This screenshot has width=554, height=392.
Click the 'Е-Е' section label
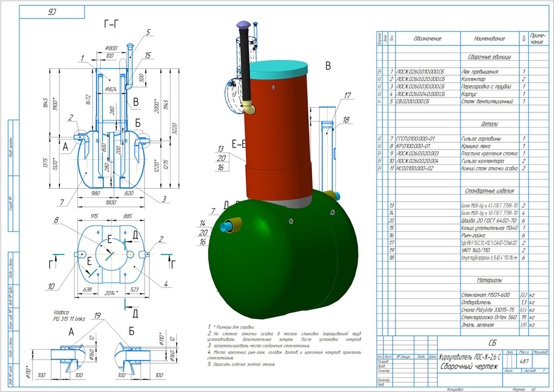[x=239, y=144]
